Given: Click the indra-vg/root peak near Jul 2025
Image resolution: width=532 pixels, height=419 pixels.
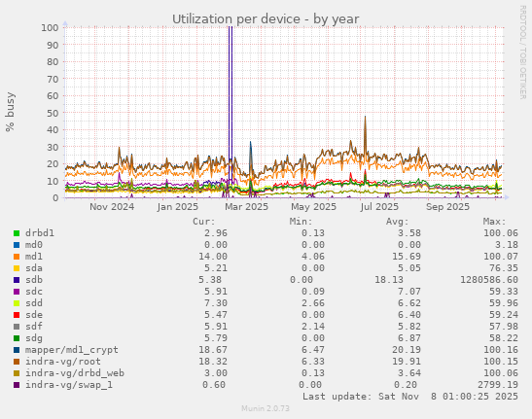Looking at the screenshot, I should (365, 136).
